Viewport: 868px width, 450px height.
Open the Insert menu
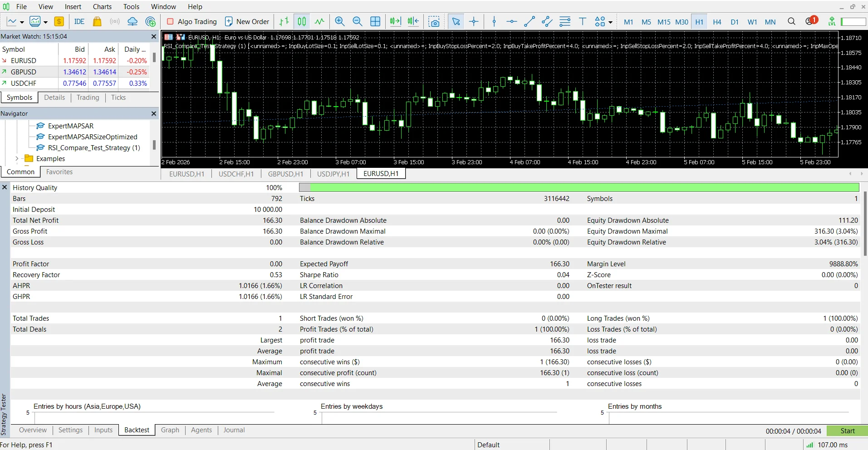pos(73,6)
